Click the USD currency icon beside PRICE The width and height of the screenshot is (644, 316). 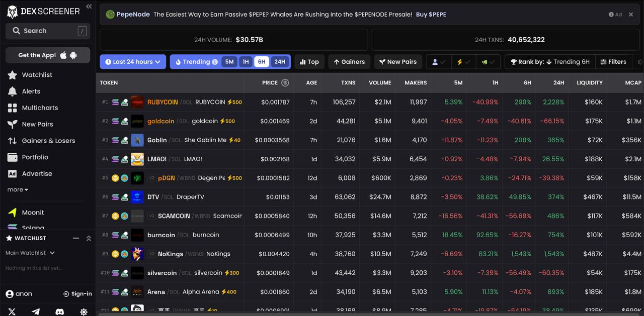click(285, 83)
